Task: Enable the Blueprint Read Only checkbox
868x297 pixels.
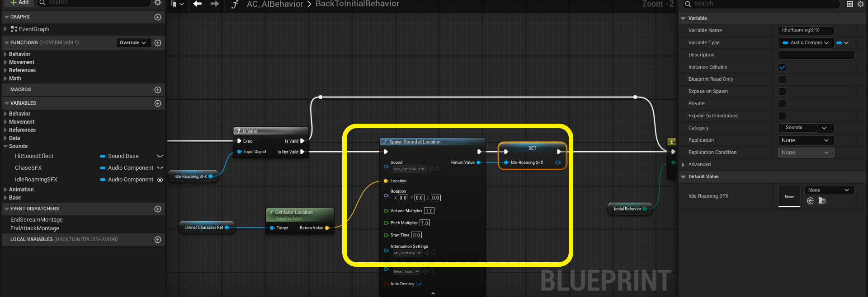Action: coord(782,79)
